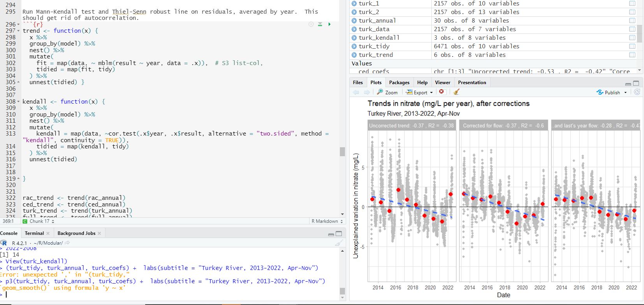This screenshot has width=644, height=305.
Task: View turk_1 in data viewer grid icon
Action: tap(632, 4)
